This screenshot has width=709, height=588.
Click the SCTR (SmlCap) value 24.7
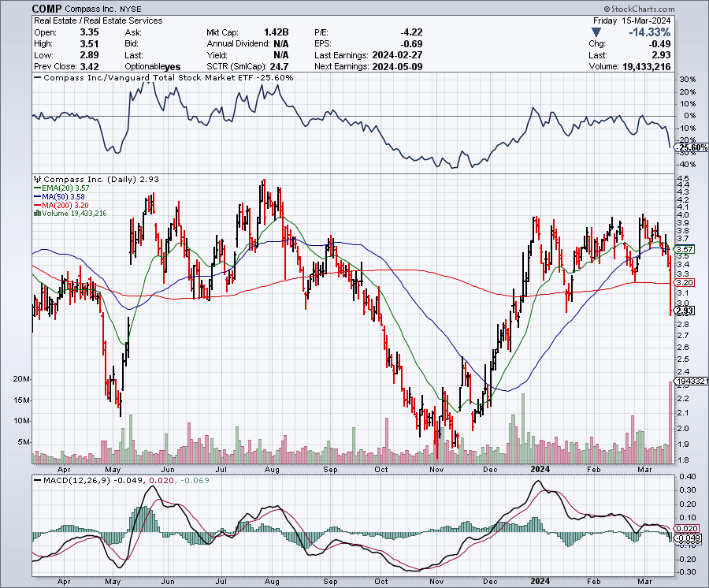tap(279, 66)
